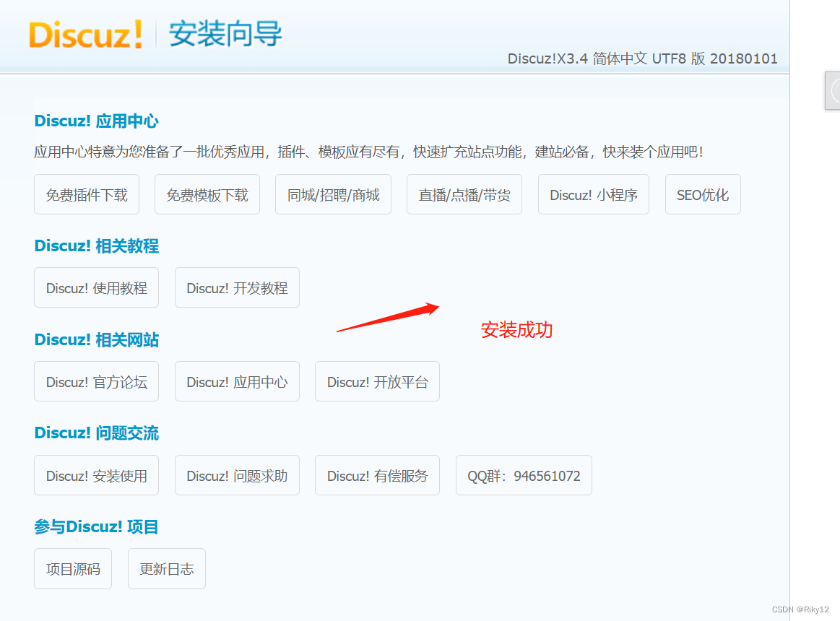Open 项目源码 project source
840x621 pixels.
pos(73,568)
